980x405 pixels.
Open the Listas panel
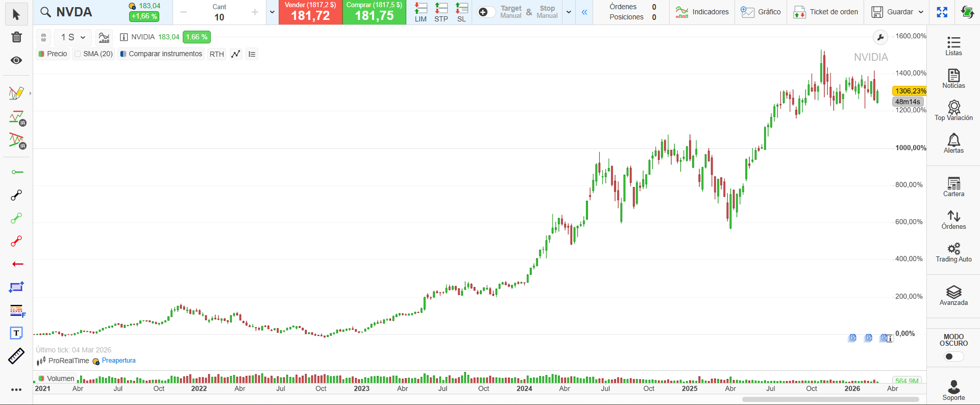click(x=953, y=46)
